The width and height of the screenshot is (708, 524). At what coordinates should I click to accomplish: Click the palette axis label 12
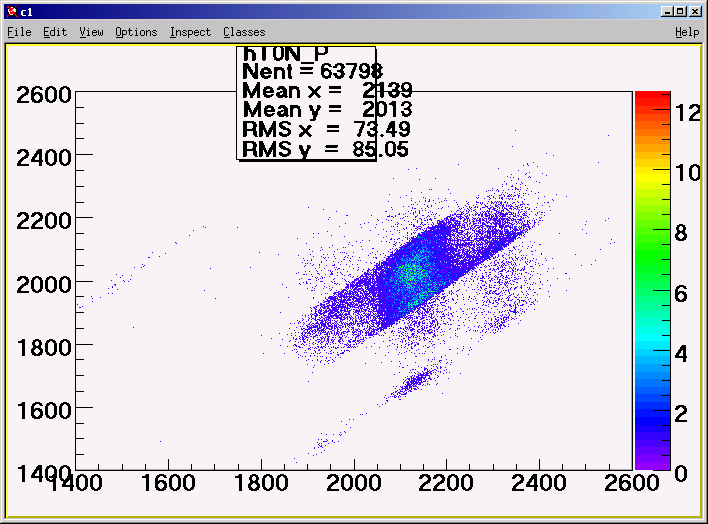pyautogui.click(x=688, y=113)
